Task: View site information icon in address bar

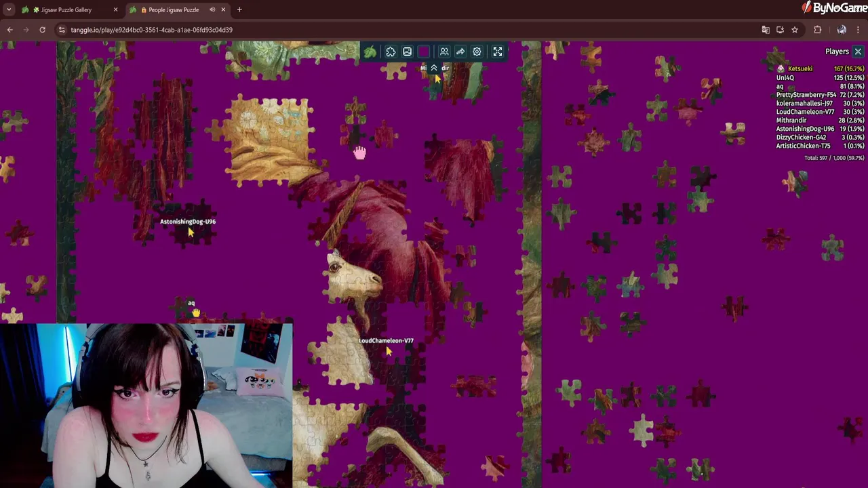Action: click(62, 30)
